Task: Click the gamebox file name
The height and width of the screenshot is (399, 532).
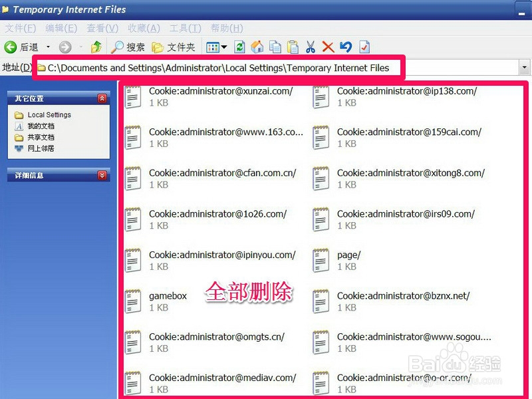Action: tap(168, 296)
